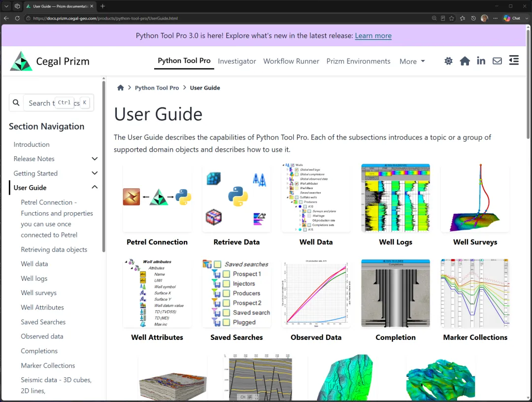Open new browser tab with plus
Screen dimensions: 532x402
pos(103,6)
